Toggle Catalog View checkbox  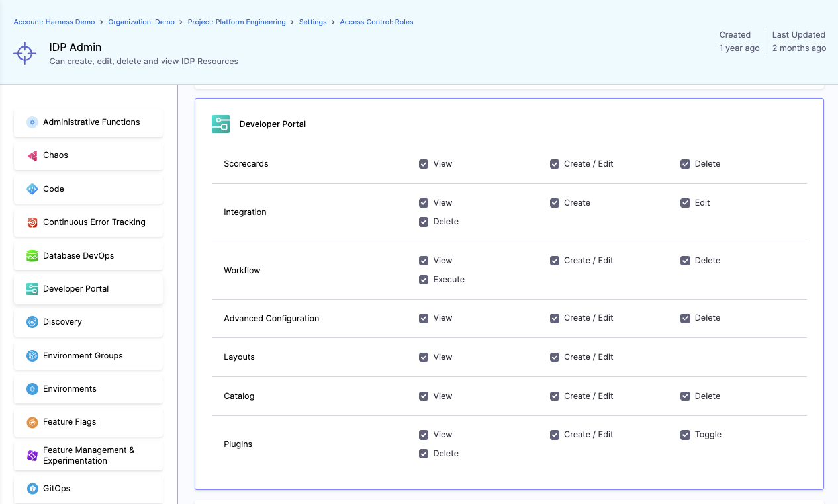(x=424, y=396)
